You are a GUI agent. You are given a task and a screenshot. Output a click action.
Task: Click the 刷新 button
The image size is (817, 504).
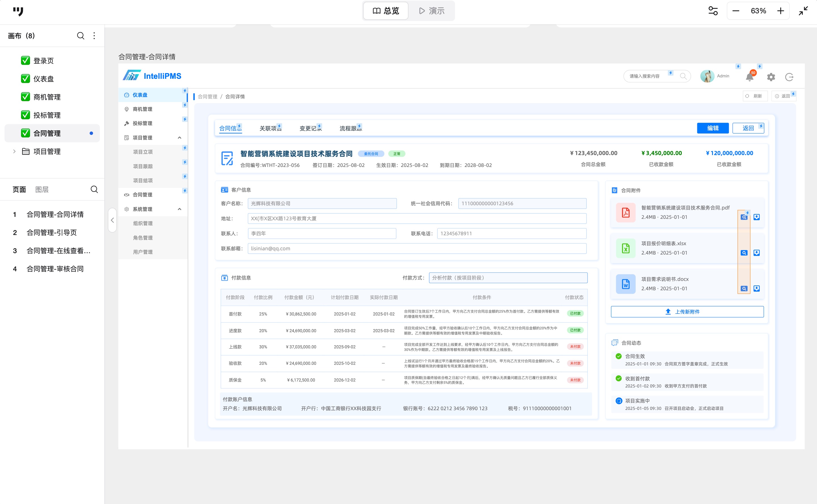click(755, 96)
